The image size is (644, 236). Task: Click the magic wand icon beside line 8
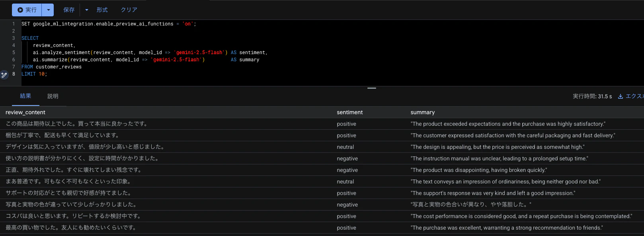(4, 75)
